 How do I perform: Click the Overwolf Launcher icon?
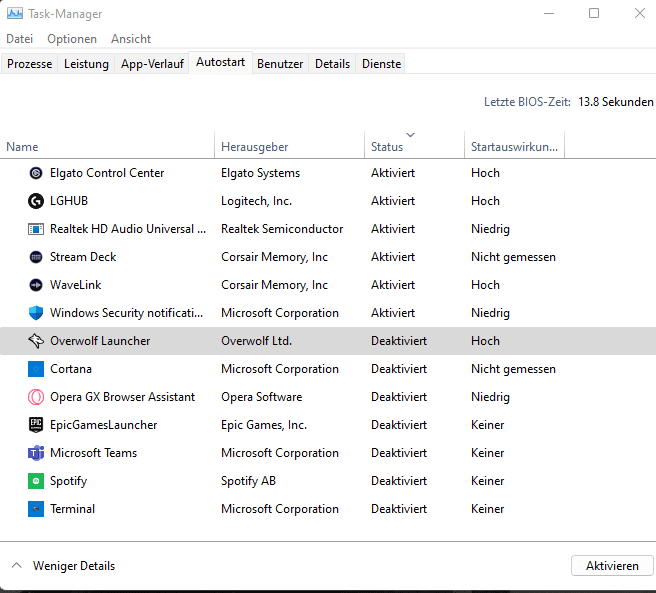pyautogui.click(x=36, y=341)
